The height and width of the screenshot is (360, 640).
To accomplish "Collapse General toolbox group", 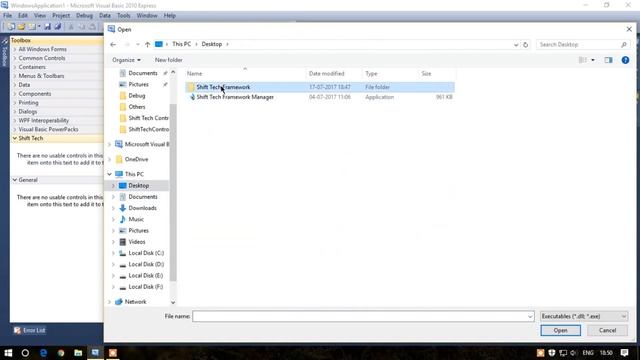I will [15, 180].
